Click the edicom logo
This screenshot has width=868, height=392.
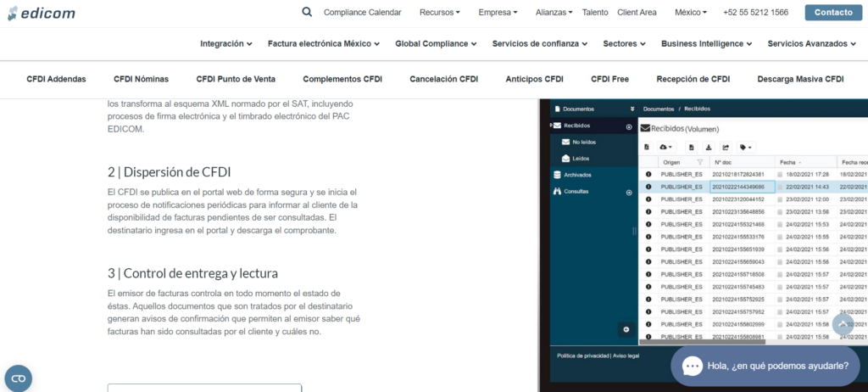point(42,13)
